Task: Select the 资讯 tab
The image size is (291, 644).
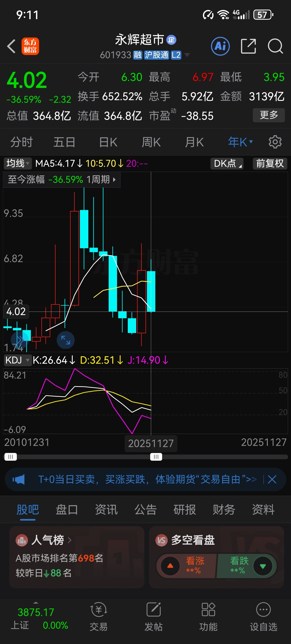Action: click(106, 510)
